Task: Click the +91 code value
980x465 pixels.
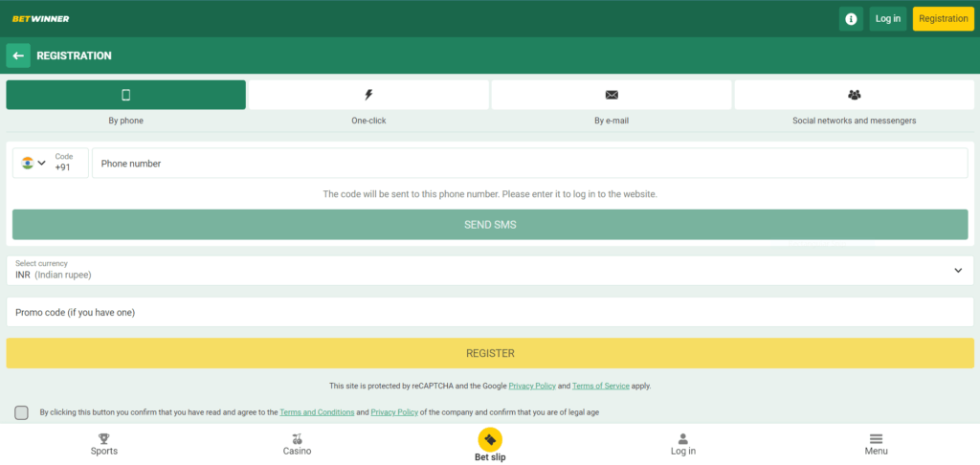Action: click(x=62, y=167)
